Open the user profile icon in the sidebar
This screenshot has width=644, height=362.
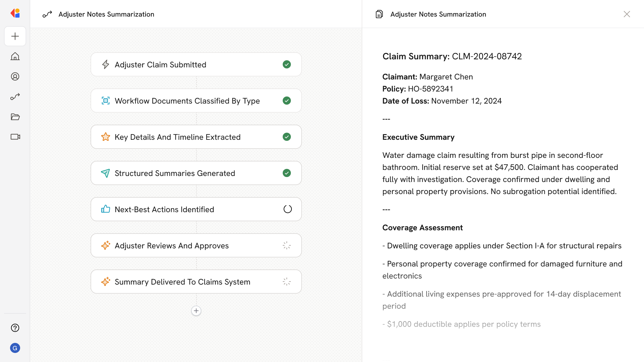[x=15, y=76]
